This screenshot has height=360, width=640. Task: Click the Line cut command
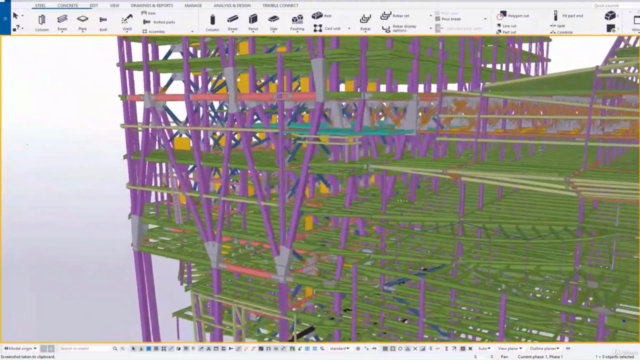click(507, 26)
